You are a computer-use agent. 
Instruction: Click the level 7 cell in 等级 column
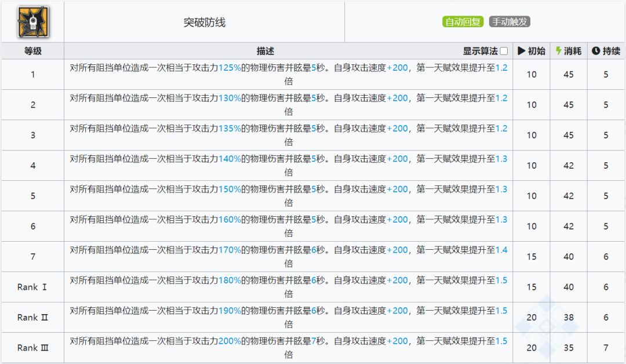pos(32,257)
